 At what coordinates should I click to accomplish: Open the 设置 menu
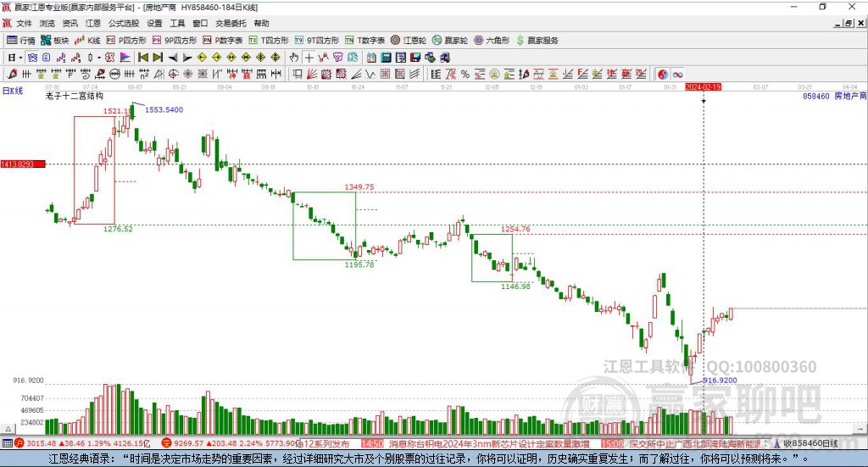point(154,23)
